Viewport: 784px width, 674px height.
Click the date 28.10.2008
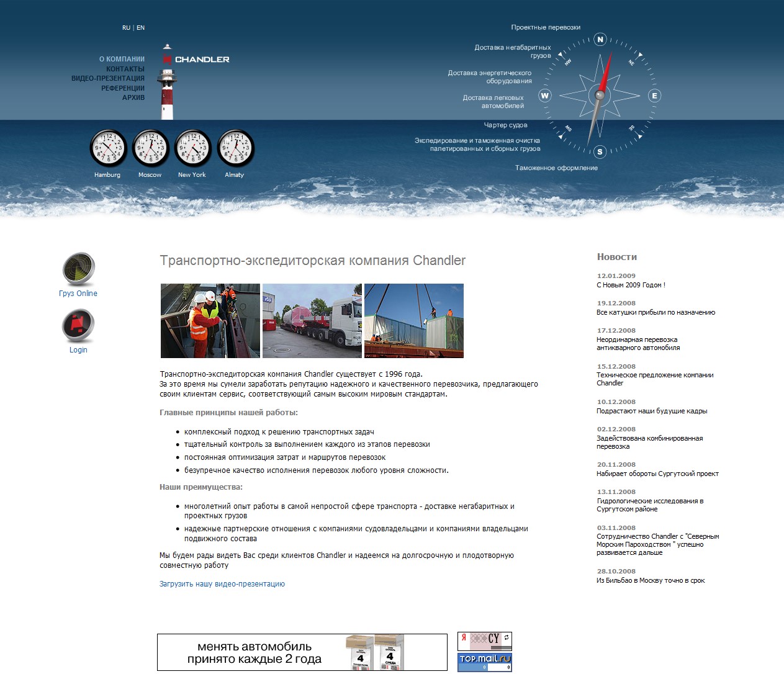(616, 571)
